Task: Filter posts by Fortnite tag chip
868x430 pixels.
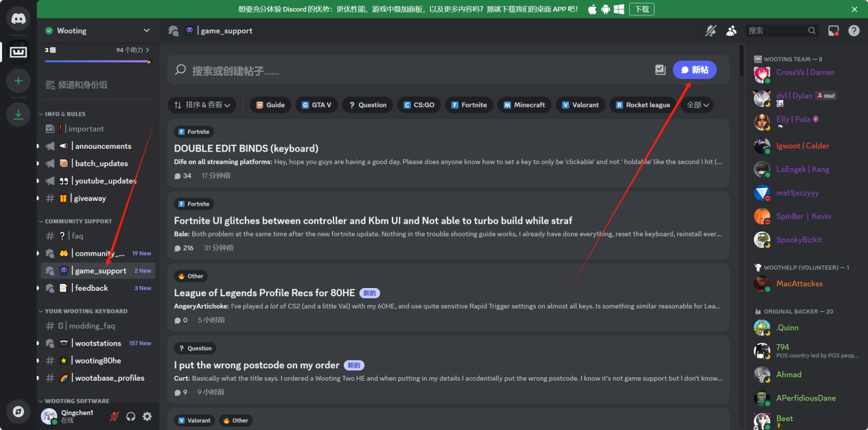Action: coord(469,105)
